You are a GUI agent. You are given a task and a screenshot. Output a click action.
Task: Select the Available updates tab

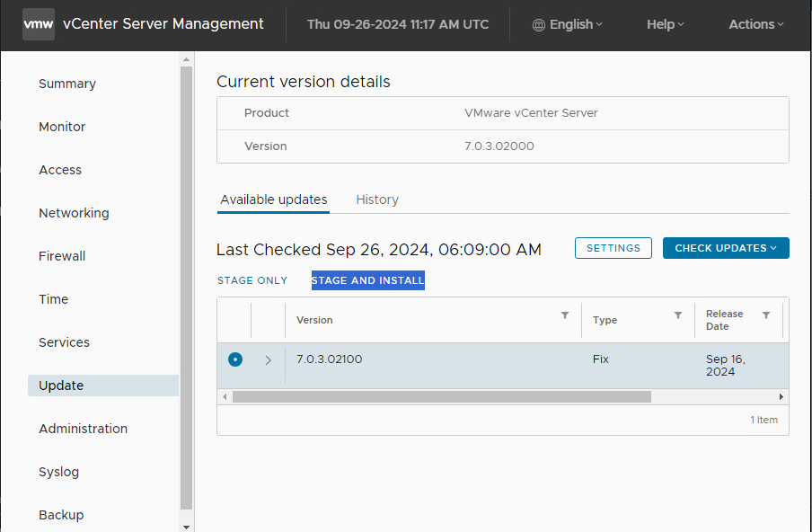[x=273, y=199]
